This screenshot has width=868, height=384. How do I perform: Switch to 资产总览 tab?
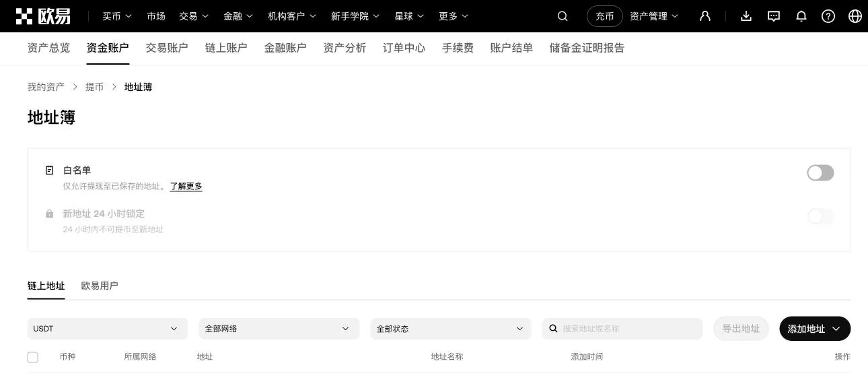coord(48,48)
